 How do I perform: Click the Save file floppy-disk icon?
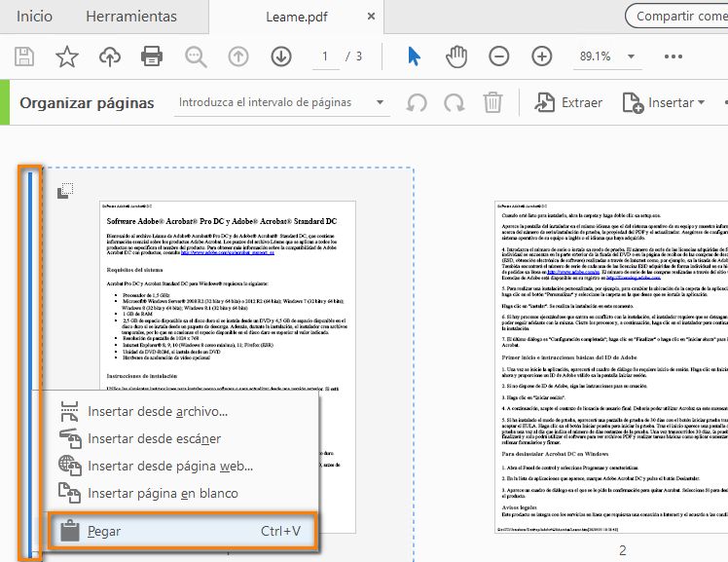[x=24, y=56]
